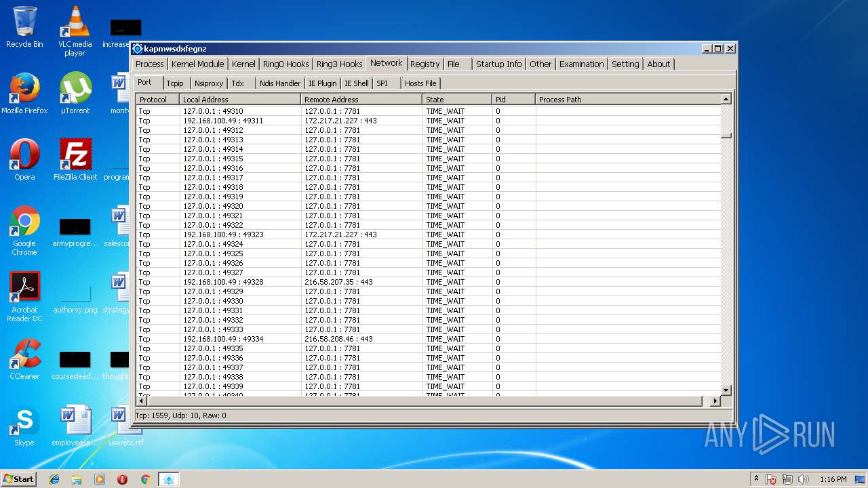Open the Start menu

point(18,479)
